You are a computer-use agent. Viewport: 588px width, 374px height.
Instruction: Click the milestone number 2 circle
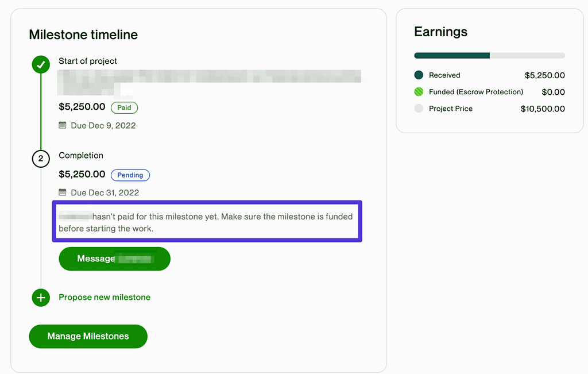[x=41, y=159]
